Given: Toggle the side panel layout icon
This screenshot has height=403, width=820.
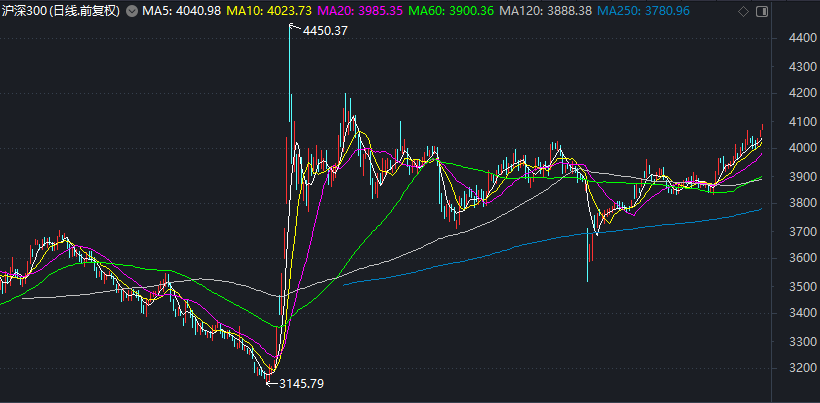Looking at the screenshot, I should [762, 11].
